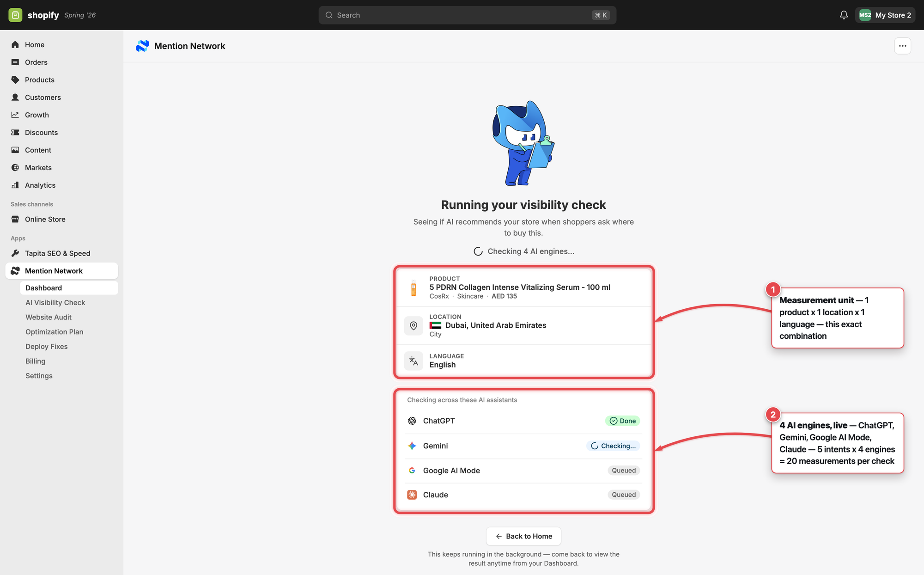The image size is (924, 575).
Task: Open AI Visibility Check in sidebar
Action: coord(55,302)
